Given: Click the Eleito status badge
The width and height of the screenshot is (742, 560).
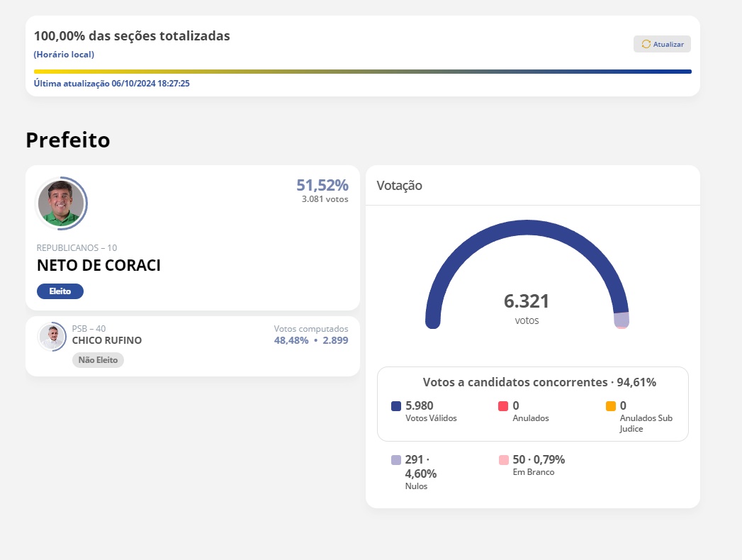Looking at the screenshot, I should (60, 291).
